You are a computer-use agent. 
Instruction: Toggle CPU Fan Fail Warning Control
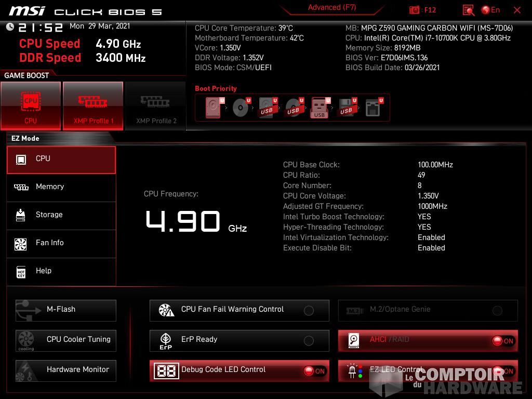pyautogui.click(x=309, y=311)
